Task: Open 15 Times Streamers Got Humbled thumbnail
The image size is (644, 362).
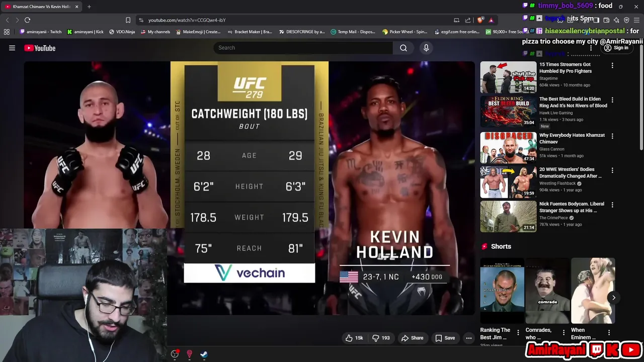Action: tap(508, 77)
